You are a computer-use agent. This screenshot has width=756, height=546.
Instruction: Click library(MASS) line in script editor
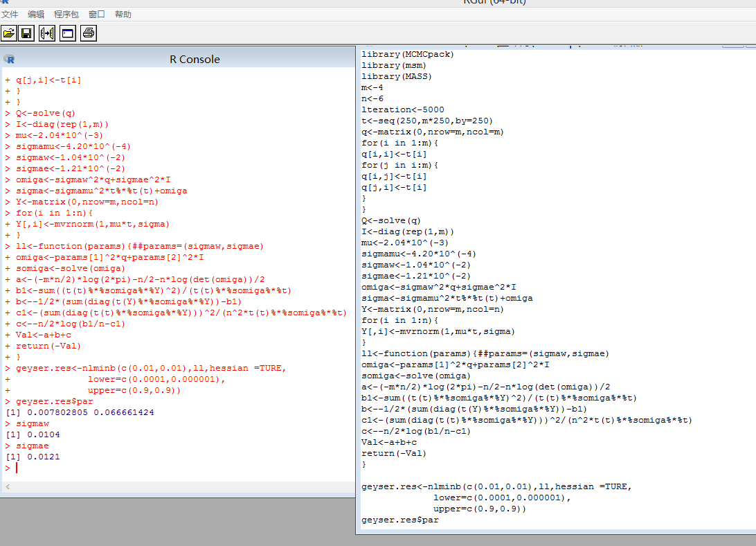point(396,76)
